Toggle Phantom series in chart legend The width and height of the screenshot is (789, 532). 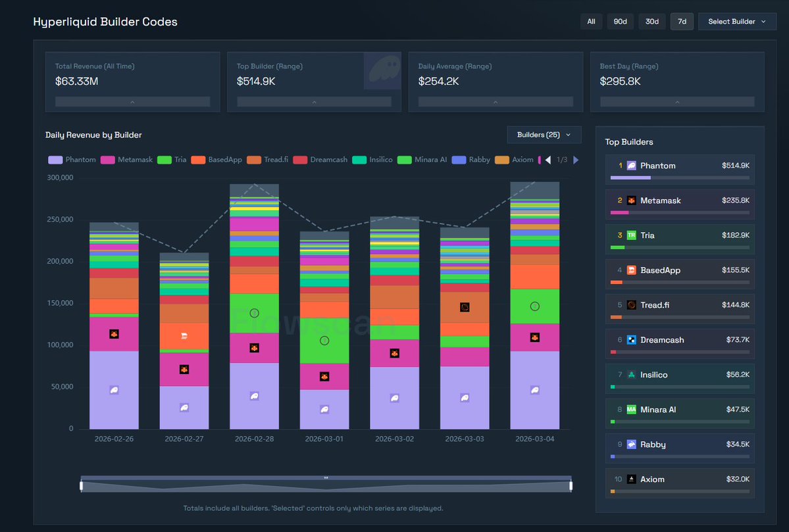72,160
